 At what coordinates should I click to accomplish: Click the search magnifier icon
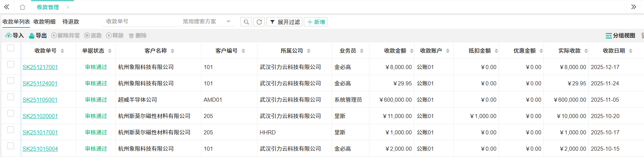(246, 22)
